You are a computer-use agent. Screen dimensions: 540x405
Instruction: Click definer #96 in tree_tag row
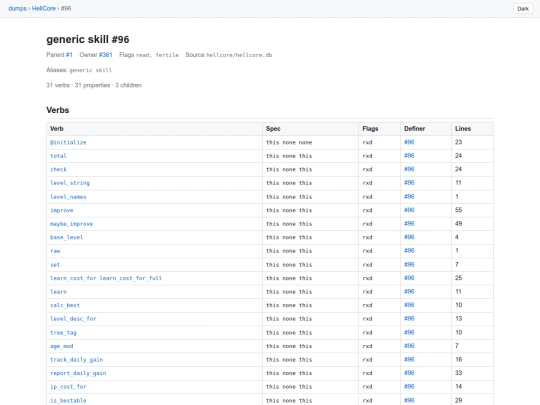(409, 332)
